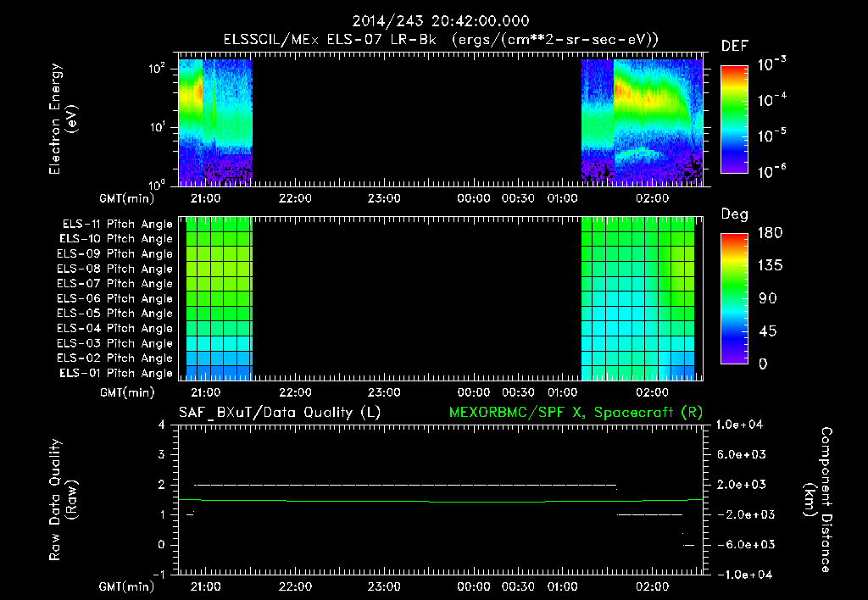Click the 00:30 tick label under spectrogram
Screen dimensions: 868x600
(518, 198)
